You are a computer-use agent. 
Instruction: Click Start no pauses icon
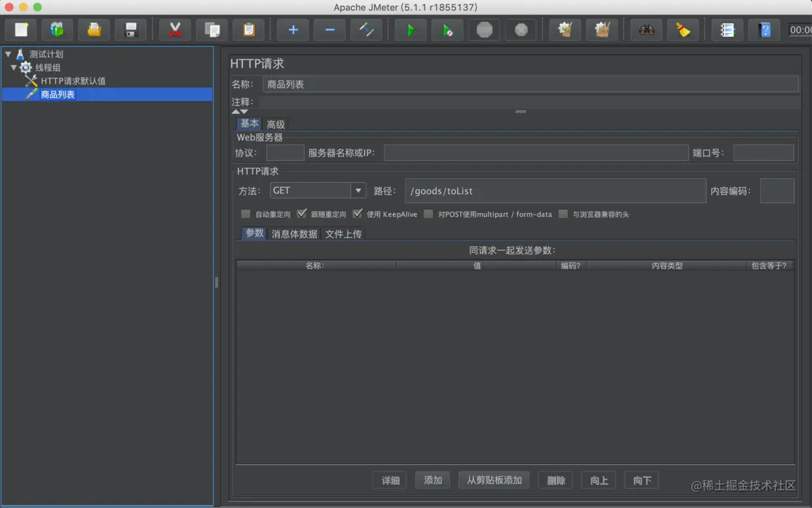pos(447,29)
